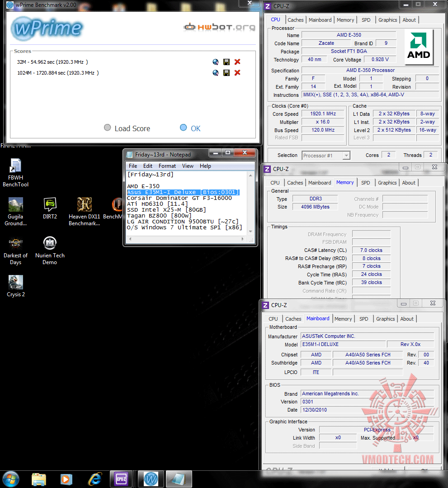Image resolution: width=448 pixels, height=488 pixels.
Task: Click the Corsair Dominator GT line in Notepad
Action: tap(179, 198)
